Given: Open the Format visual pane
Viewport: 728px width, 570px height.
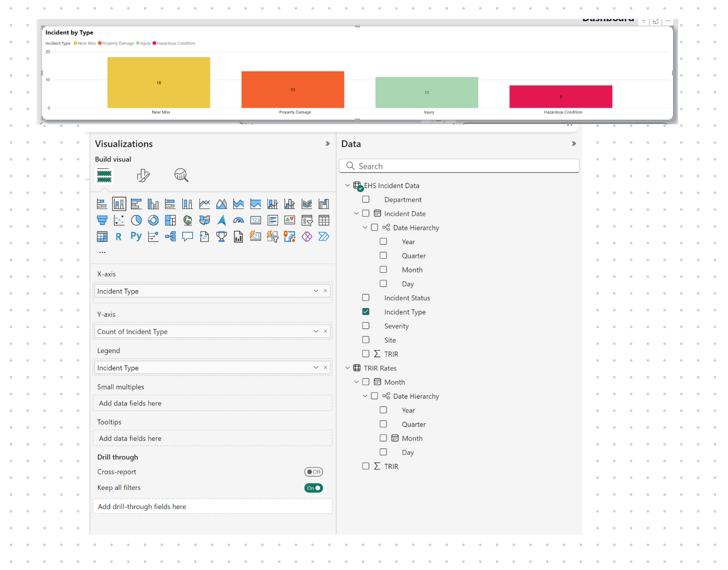Looking at the screenshot, I should [144, 175].
